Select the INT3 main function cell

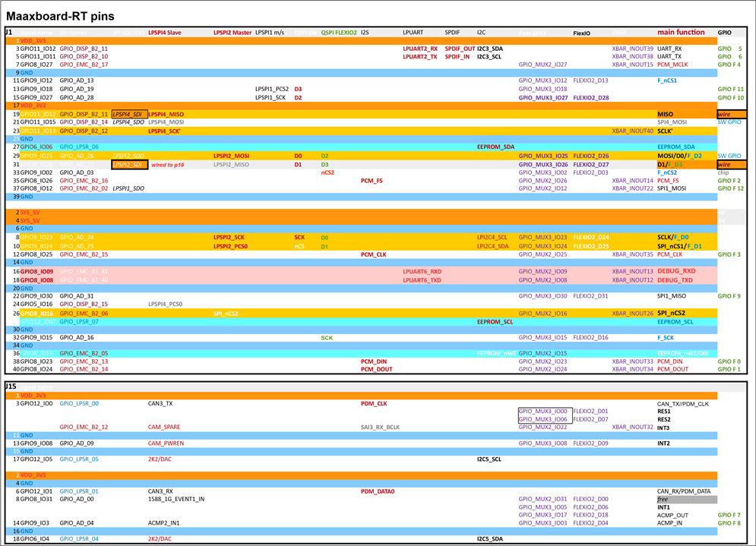[x=663, y=428]
